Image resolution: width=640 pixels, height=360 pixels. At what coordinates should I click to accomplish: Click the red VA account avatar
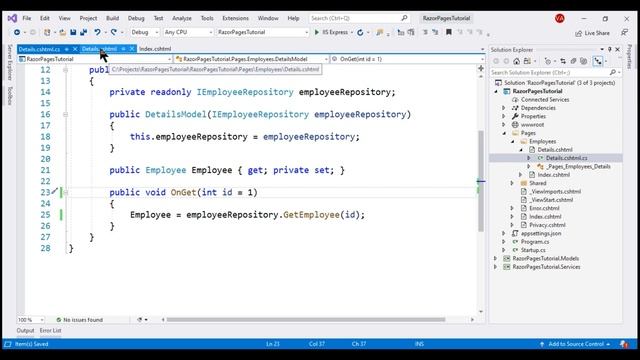(x=560, y=18)
